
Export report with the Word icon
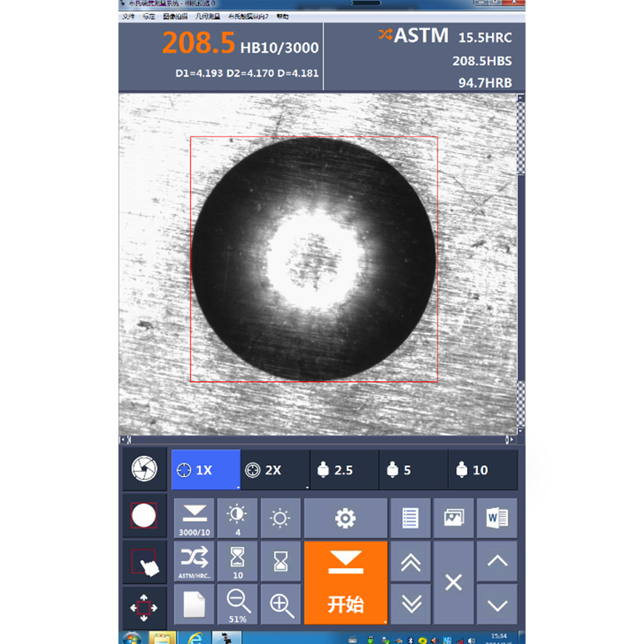click(497, 518)
